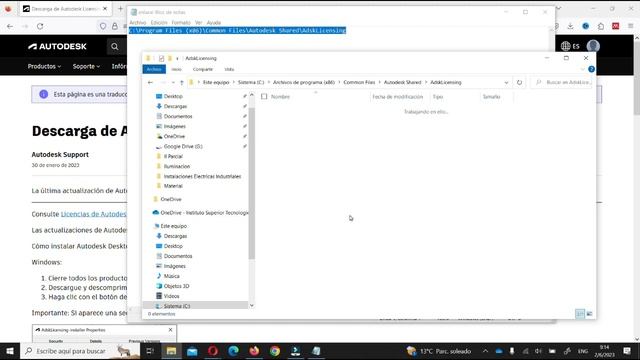Open Google Chrome from the taskbar
640x360 pixels.
tap(275, 351)
